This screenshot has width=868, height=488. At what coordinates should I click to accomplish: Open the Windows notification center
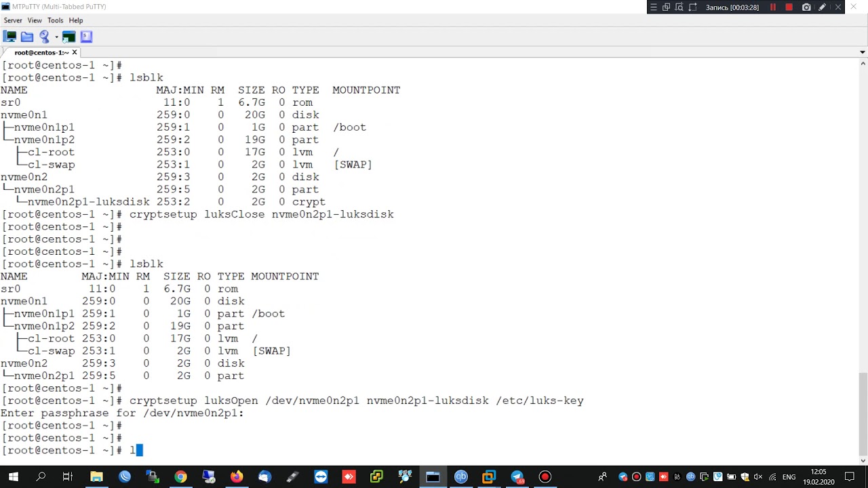(850, 476)
